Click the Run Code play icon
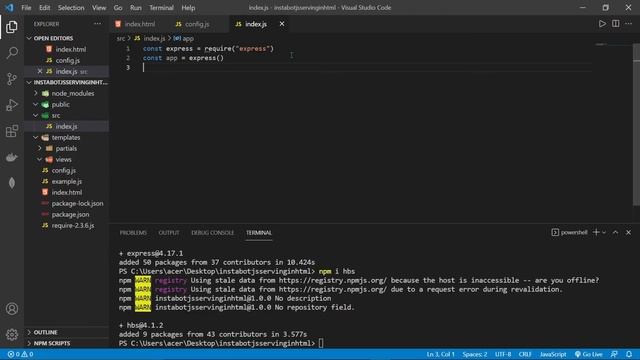 (602, 24)
